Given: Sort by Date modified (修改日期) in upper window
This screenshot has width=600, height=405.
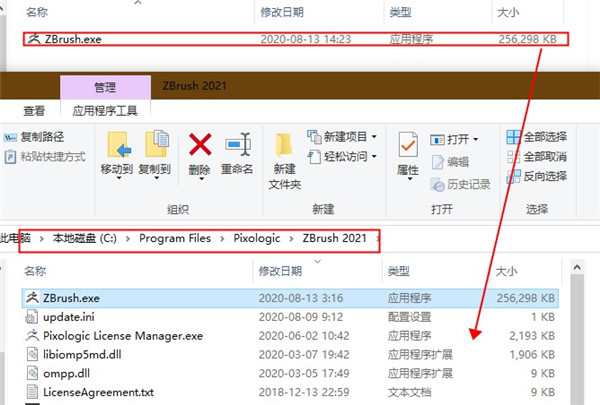Looking at the screenshot, I should [x=282, y=12].
